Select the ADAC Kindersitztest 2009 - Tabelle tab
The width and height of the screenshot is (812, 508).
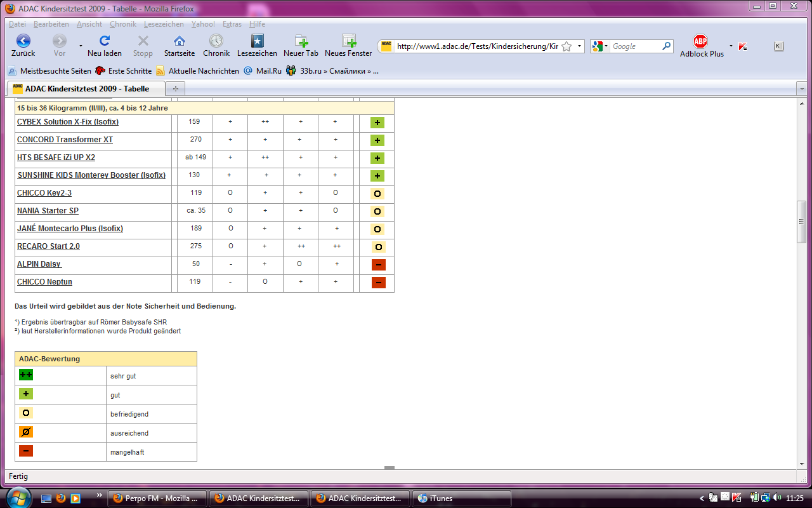coord(87,89)
